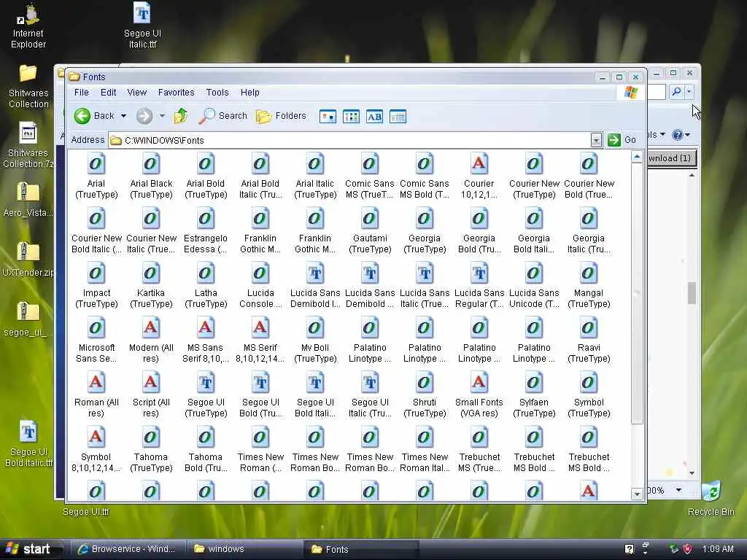Select the Small Fonts (VGA res) icon
The image size is (747, 560).
coord(479,384)
